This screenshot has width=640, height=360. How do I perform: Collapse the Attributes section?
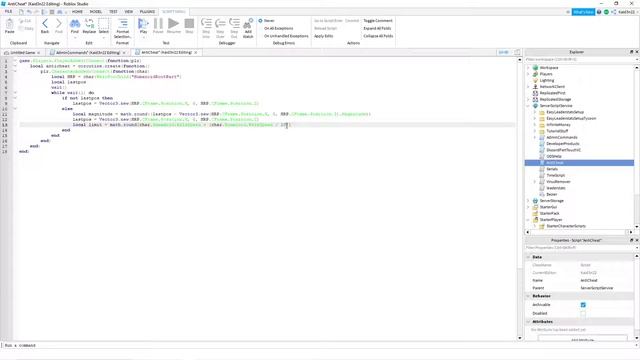[528, 322]
